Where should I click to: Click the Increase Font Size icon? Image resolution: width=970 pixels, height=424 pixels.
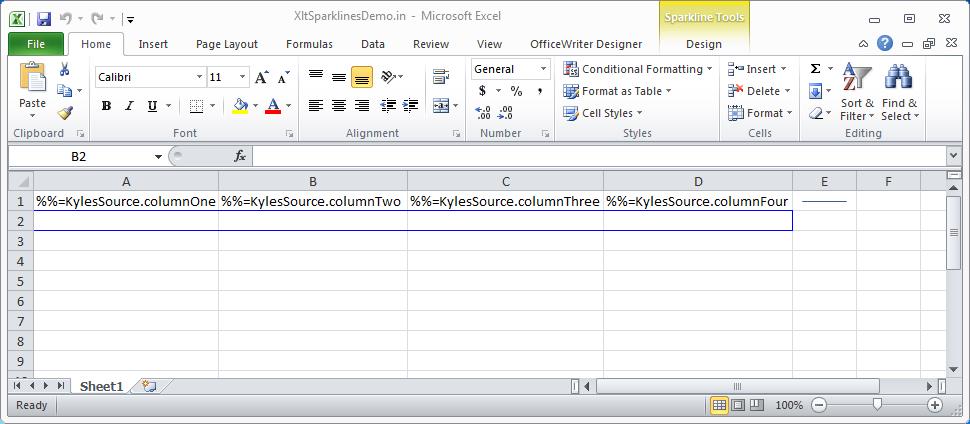(x=262, y=78)
